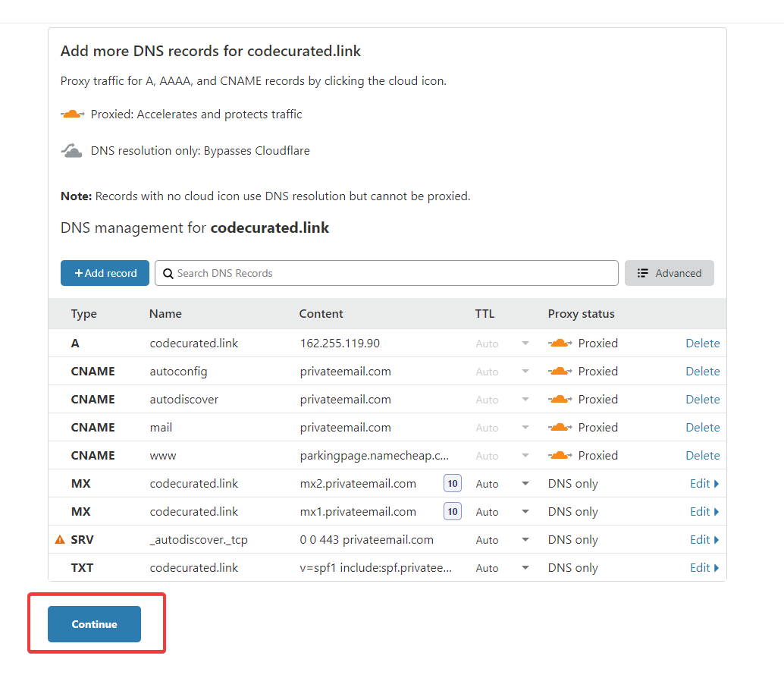Open TTL dropdown for mx1.privateemail.com record
Screen dimensions: 784x681
tap(525, 511)
